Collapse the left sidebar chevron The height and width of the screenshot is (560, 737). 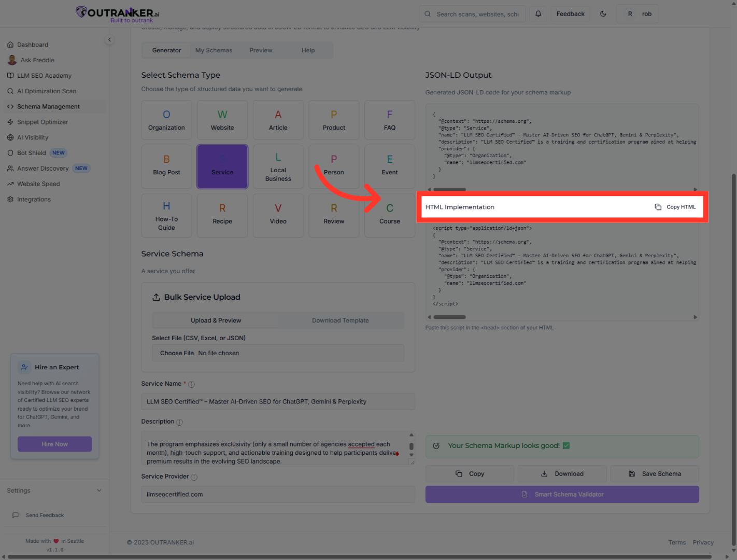(x=109, y=39)
